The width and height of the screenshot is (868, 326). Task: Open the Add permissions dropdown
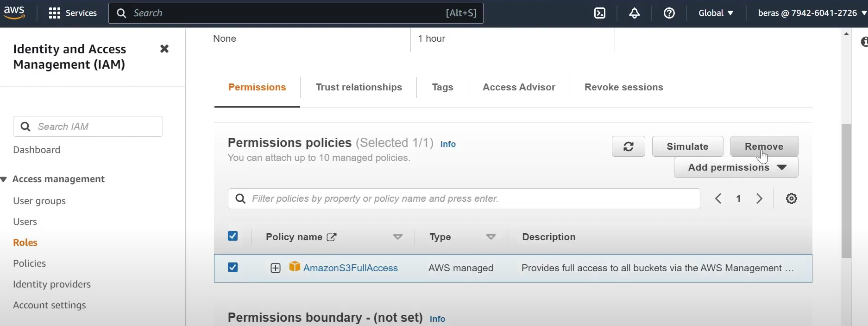pyautogui.click(x=736, y=167)
